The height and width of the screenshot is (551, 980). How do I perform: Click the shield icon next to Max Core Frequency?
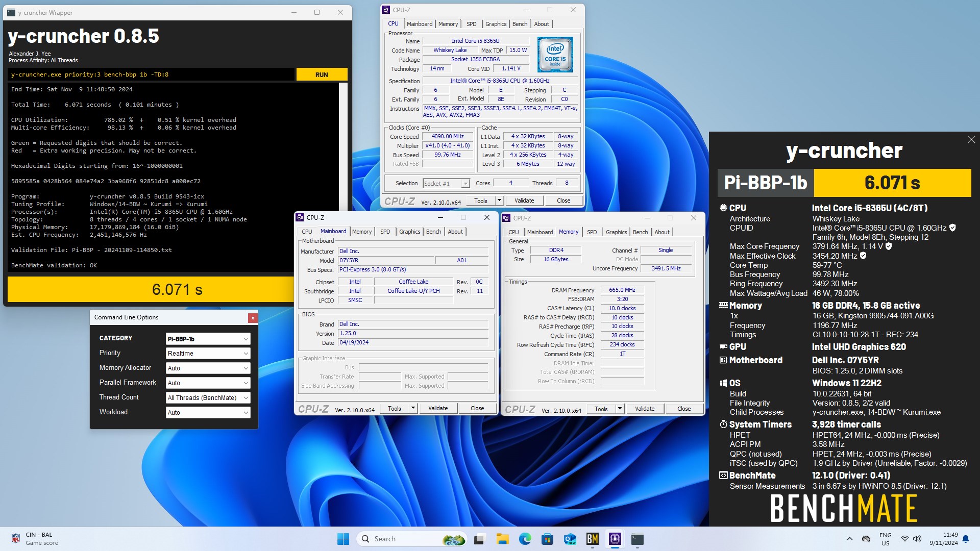pyautogui.click(x=889, y=246)
